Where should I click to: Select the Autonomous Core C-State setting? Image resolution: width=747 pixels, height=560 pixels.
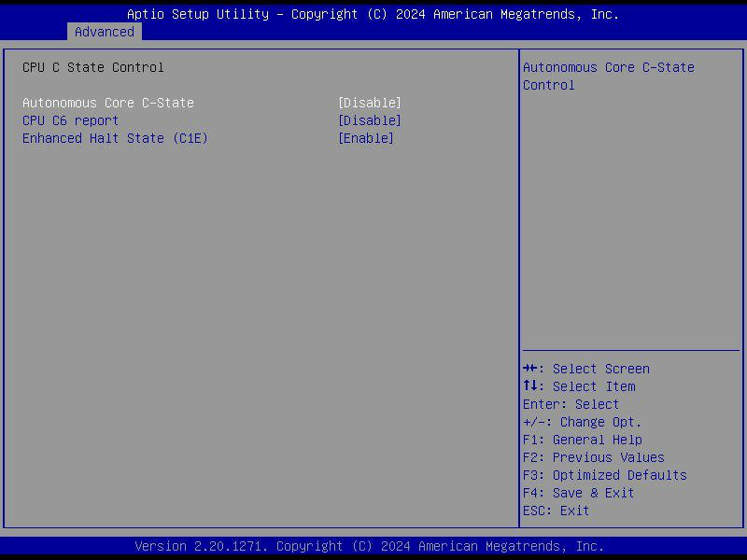(107, 103)
